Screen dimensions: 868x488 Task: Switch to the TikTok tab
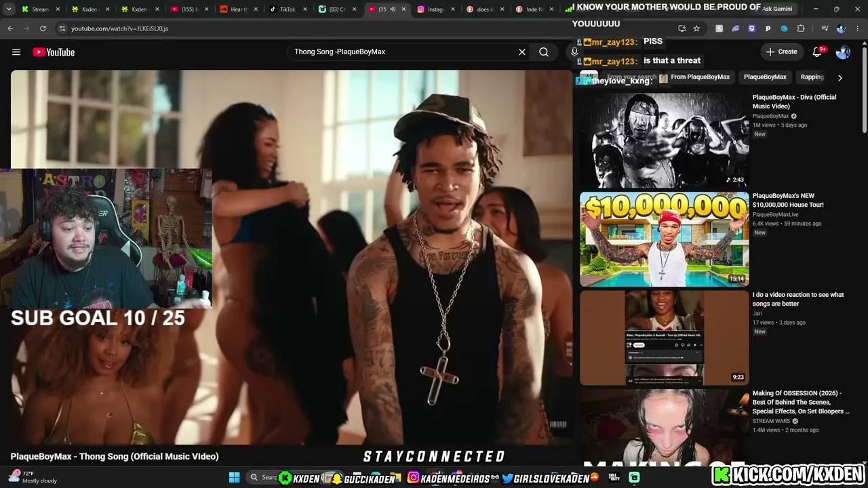pos(288,9)
